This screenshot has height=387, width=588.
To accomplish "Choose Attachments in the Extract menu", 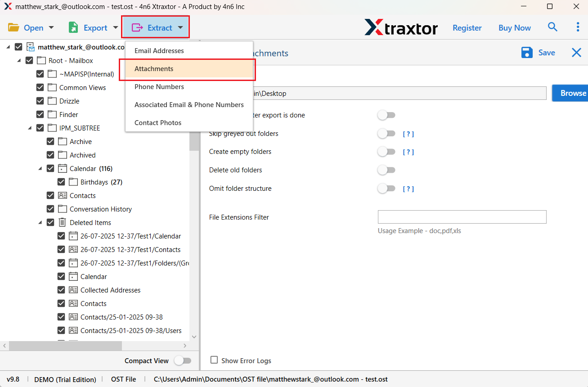I will [189, 69].
